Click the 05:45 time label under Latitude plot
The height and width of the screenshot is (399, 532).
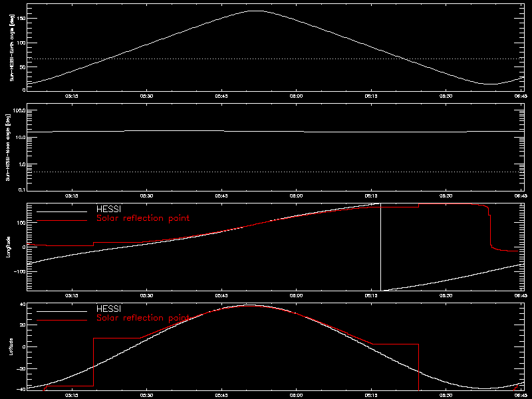pos(221,396)
